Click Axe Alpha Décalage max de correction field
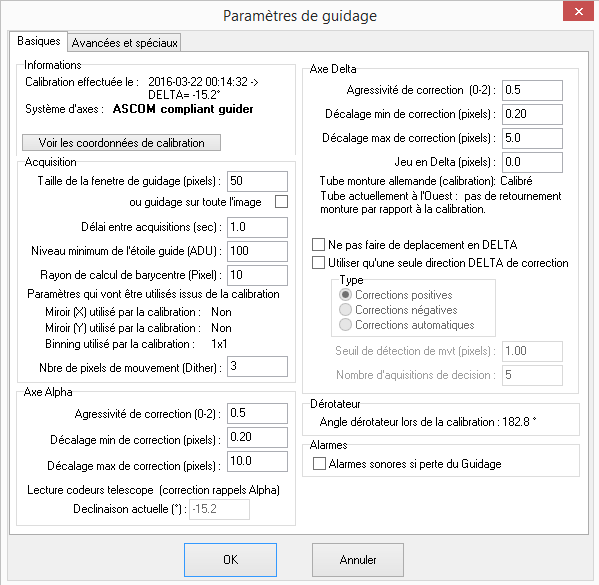This screenshot has width=599, height=585. 257,462
